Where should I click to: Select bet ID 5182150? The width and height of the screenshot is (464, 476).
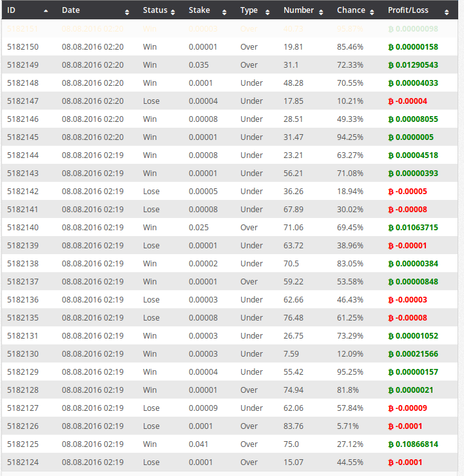[x=23, y=47]
